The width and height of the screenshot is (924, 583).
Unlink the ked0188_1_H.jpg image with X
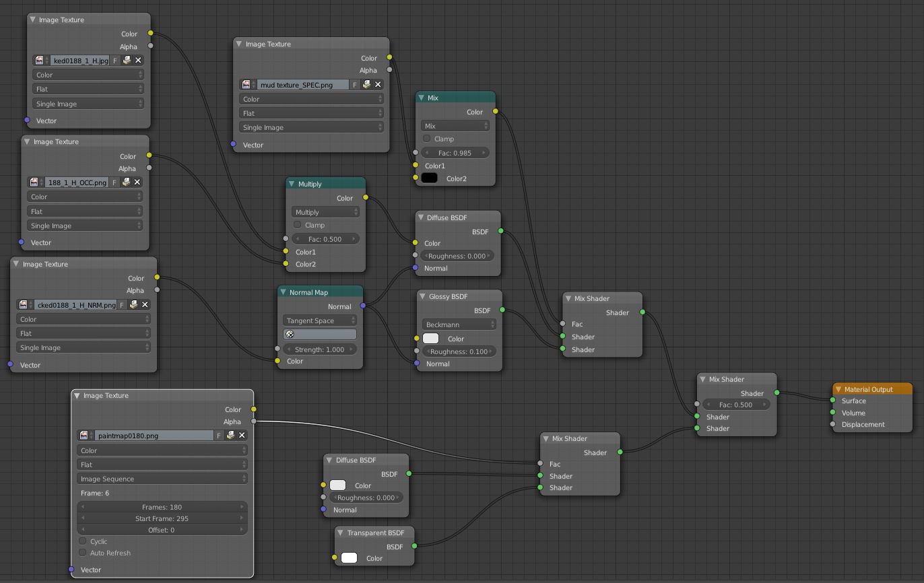click(x=138, y=61)
